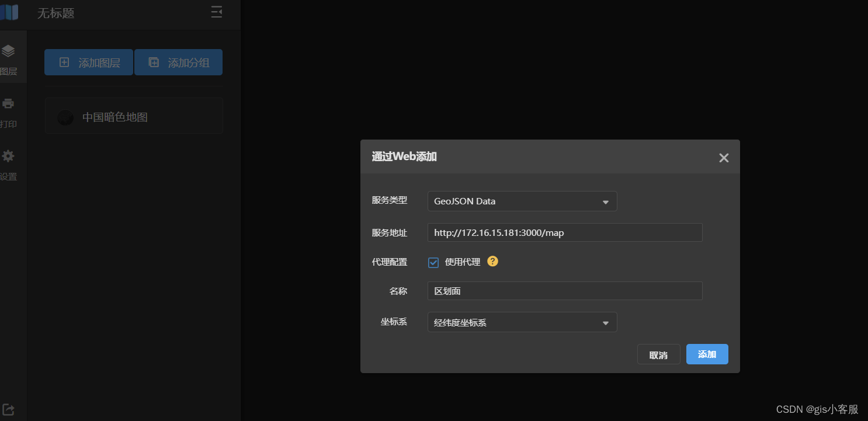
Task: Open the 服务类型 GeoJSON Data dropdown
Action: pyautogui.click(x=522, y=201)
